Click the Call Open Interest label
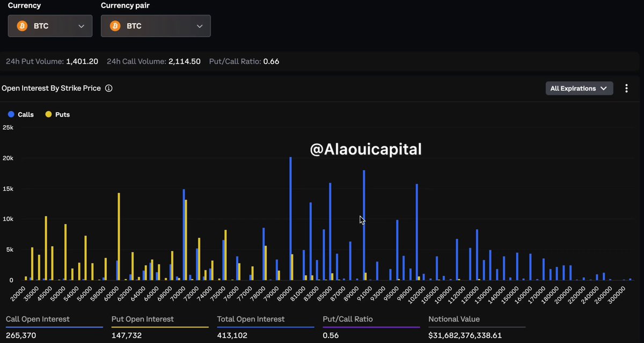Image resolution: width=644 pixels, height=343 pixels. pyautogui.click(x=38, y=319)
